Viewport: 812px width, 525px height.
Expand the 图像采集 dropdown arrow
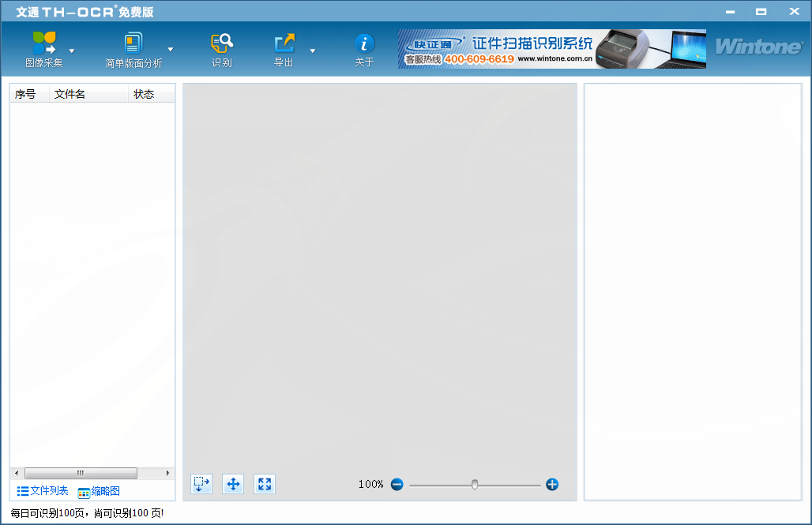(72, 51)
